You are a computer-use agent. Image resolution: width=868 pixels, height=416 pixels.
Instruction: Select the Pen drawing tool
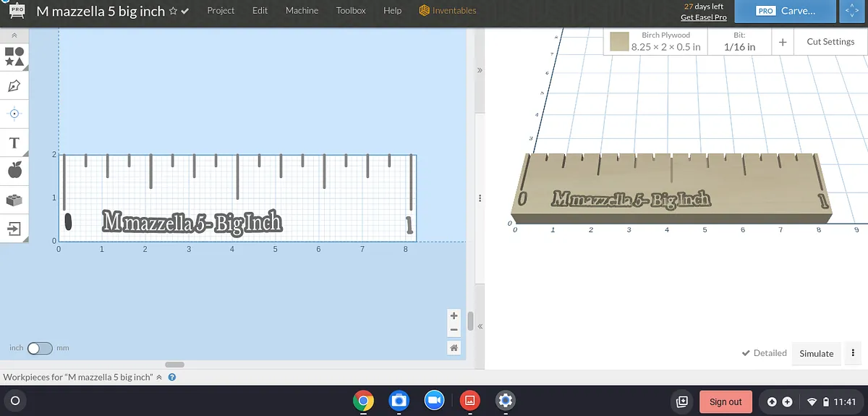tap(14, 86)
